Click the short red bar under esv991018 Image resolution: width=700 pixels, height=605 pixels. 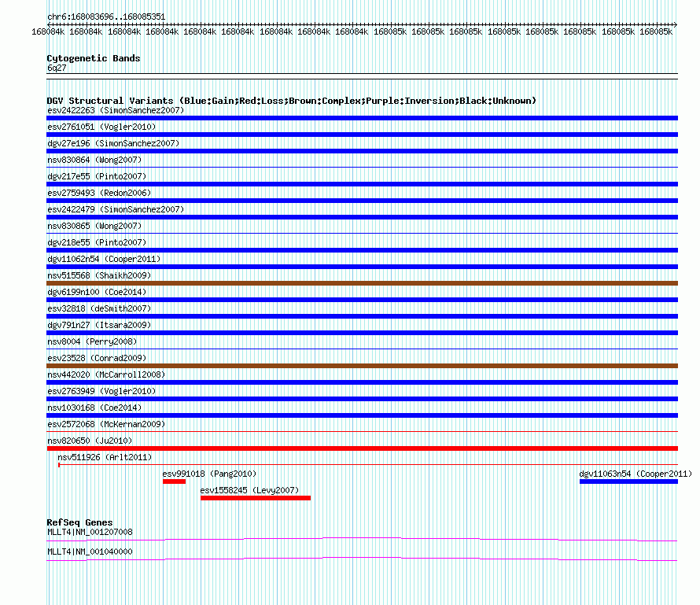[174, 481]
